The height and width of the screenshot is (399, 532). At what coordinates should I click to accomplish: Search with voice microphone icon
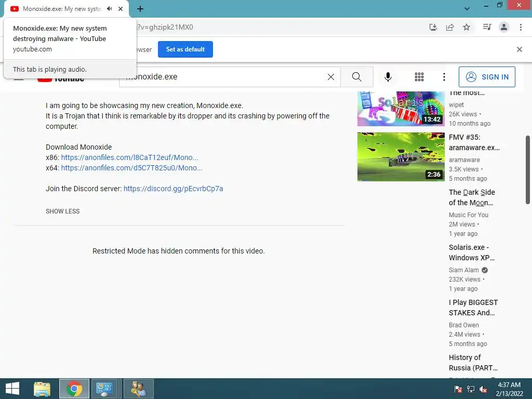[x=388, y=77]
